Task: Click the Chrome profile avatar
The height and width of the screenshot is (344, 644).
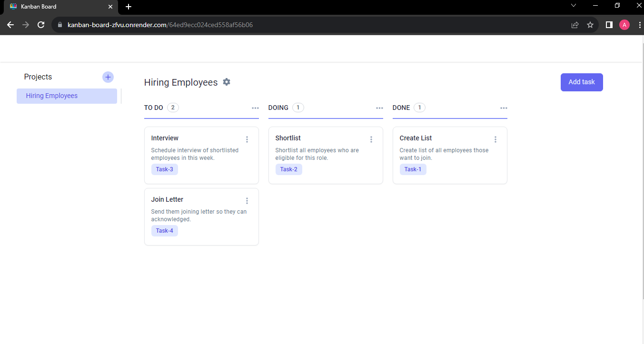Action: pyautogui.click(x=624, y=24)
